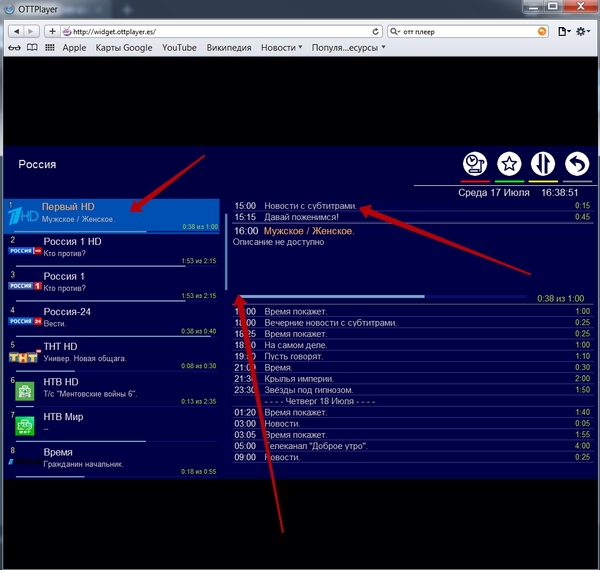
Task: Click the site favicon in address bar
Action: pos(67,31)
